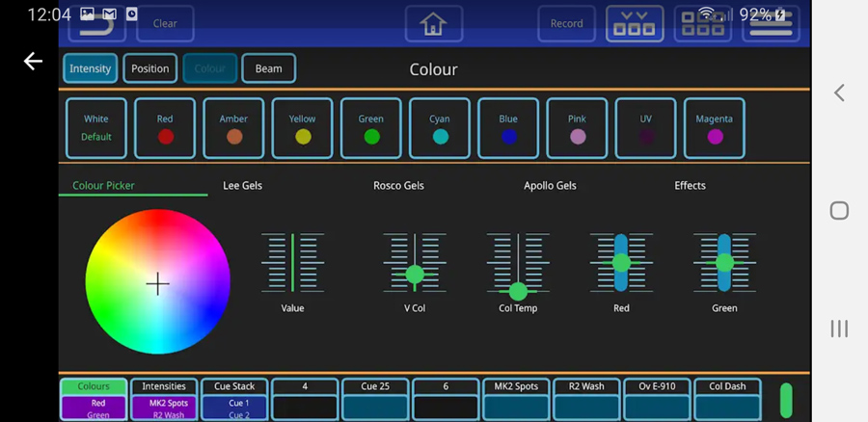The width and height of the screenshot is (868, 422).
Task: Click the Red slider handle
Action: point(621,263)
